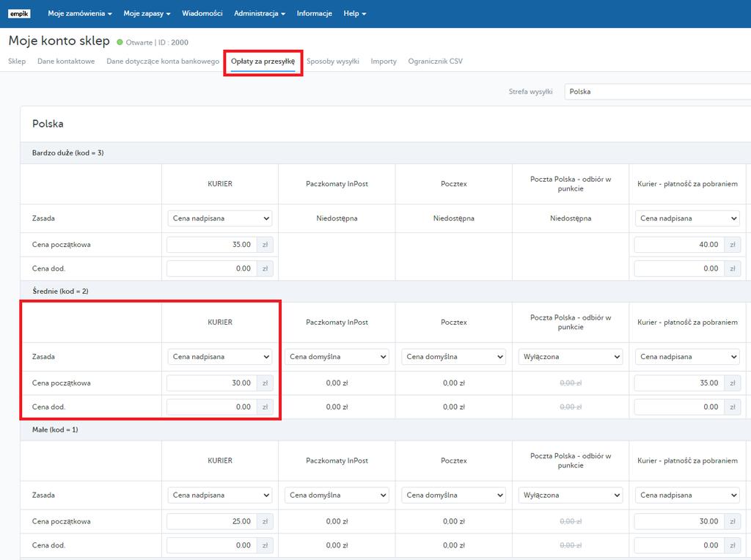
Task: Edit KURIER Cena początkowa 25.00 in Małe
Action: (212, 521)
